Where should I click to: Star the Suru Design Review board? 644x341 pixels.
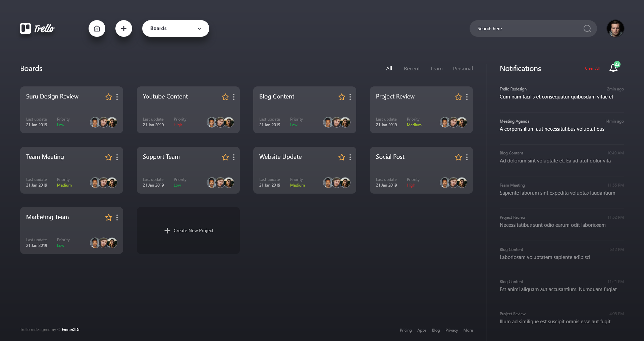tap(109, 97)
